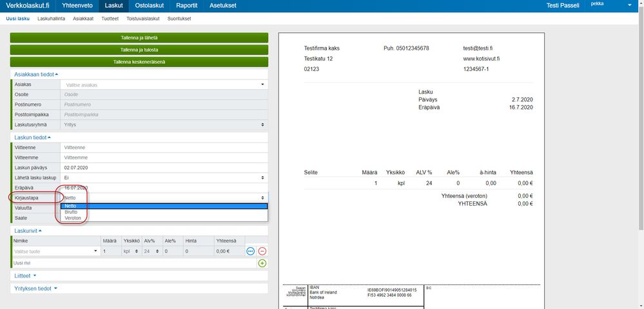Click Laskun päiväys date field
Image resolution: width=644 pixels, height=309 pixels.
(164, 168)
